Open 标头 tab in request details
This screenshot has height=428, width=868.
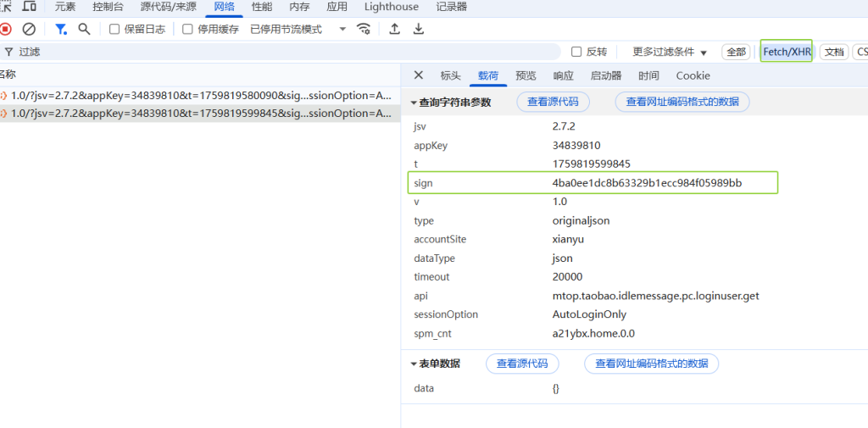click(x=450, y=76)
